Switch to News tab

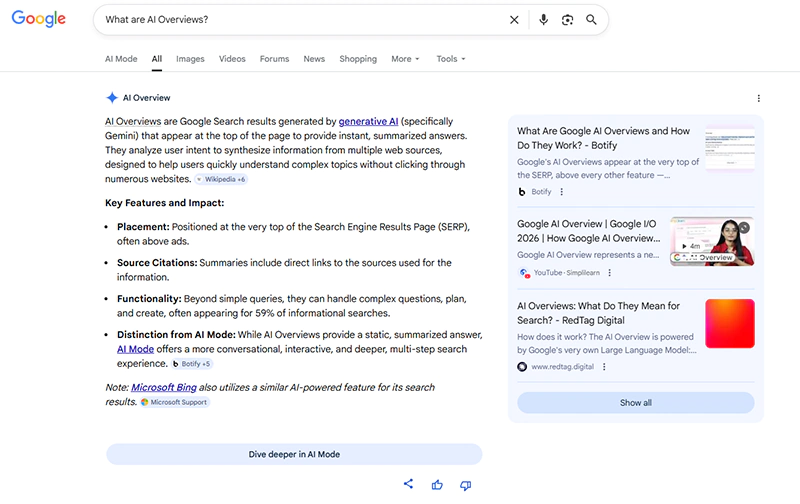coord(314,59)
